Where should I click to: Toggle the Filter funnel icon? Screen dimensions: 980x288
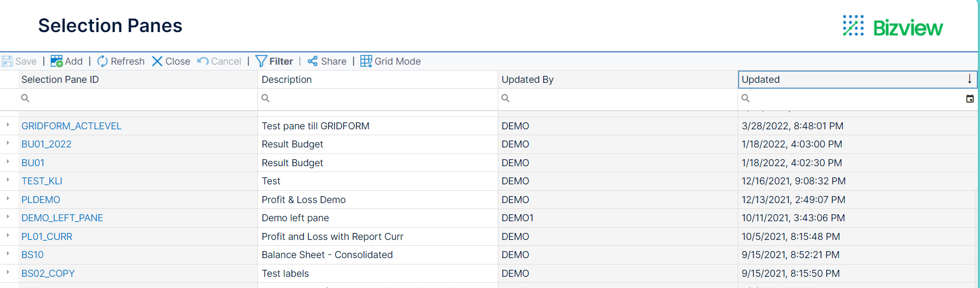pyautogui.click(x=261, y=61)
